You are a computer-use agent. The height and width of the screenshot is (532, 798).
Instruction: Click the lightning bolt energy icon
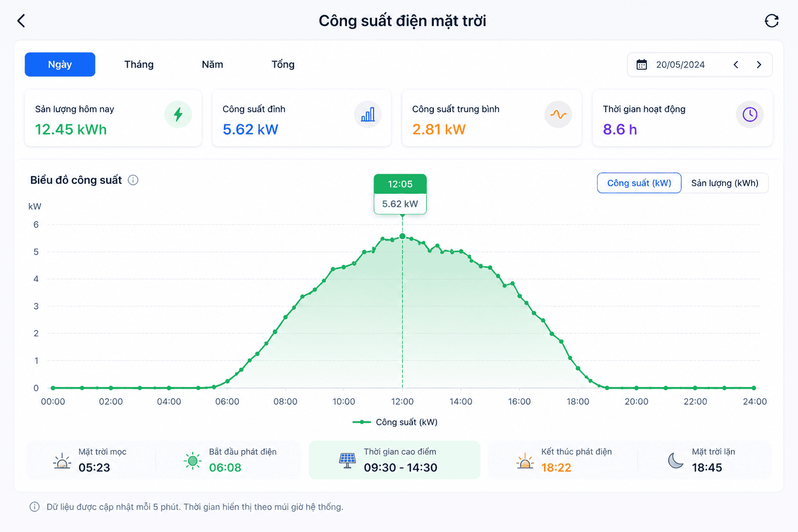coord(178,114)
